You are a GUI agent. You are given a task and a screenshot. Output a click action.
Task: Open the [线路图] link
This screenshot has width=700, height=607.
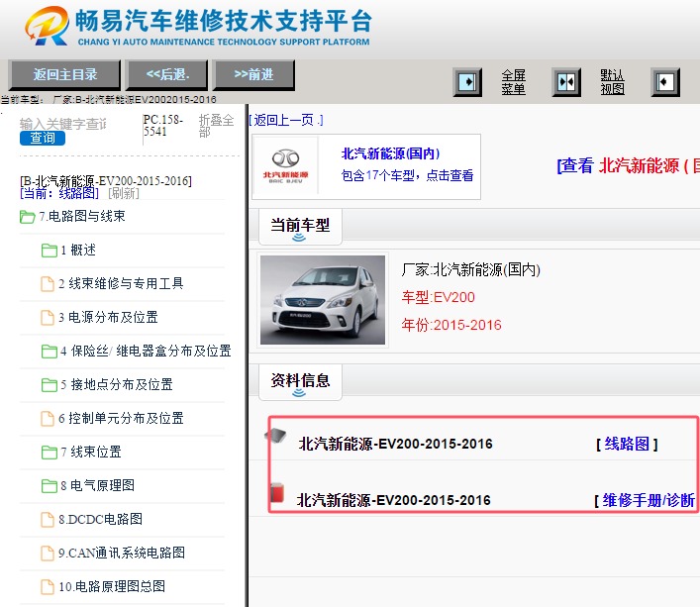[627, 444]
